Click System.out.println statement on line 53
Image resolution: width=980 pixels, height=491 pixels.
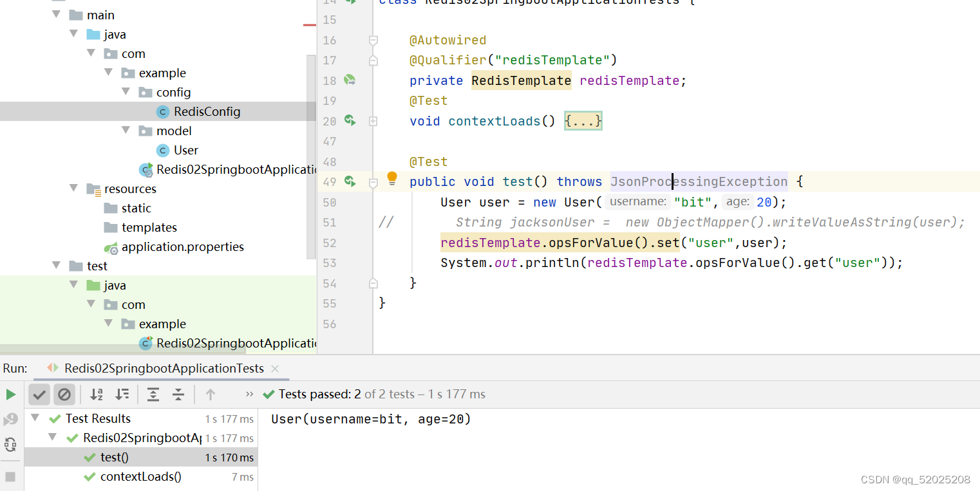tap(672, 263)
